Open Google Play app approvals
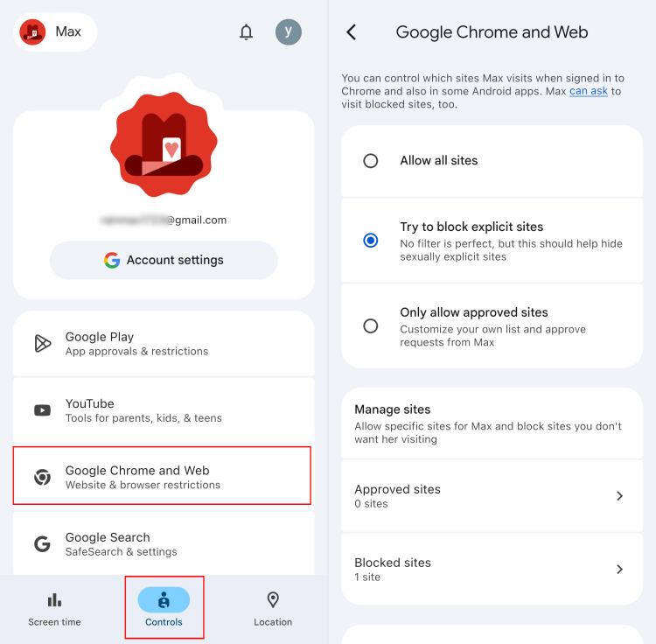 coord(164,344)
